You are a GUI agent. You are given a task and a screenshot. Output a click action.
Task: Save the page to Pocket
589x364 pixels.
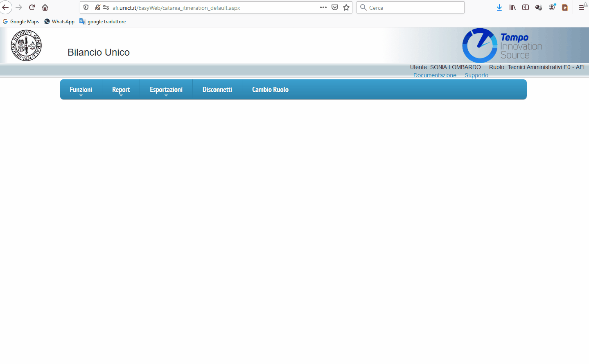click(x=335, y=7)
